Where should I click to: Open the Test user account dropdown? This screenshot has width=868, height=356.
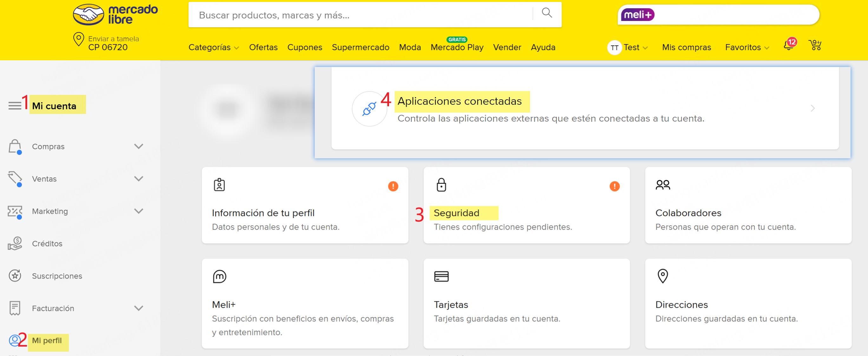[635, 47]
